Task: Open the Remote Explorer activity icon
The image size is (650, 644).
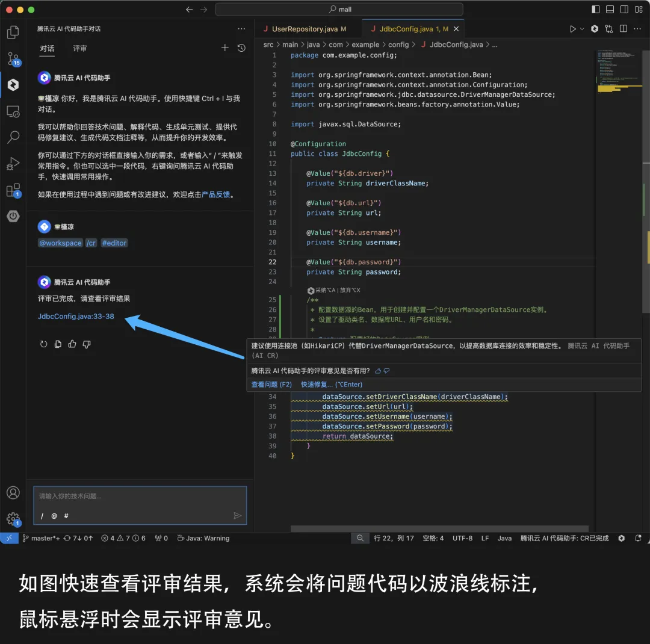Action: click(x=13, y=111)
